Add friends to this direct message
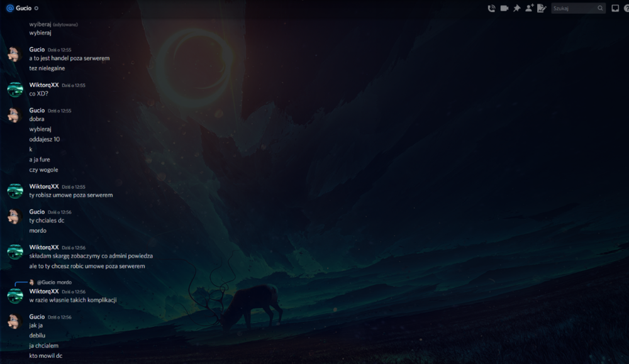This screenshot has width=629, height=364. (530, 8)
